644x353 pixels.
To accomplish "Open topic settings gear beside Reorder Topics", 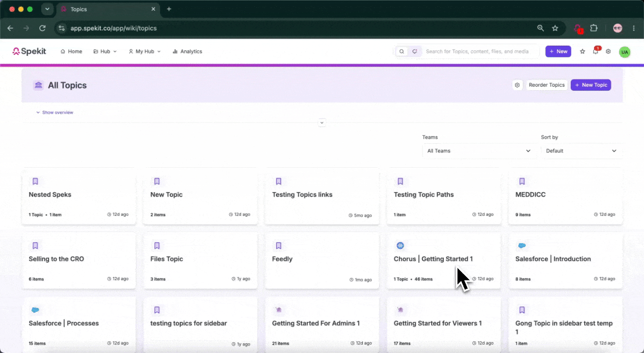I will coord(517,85).
